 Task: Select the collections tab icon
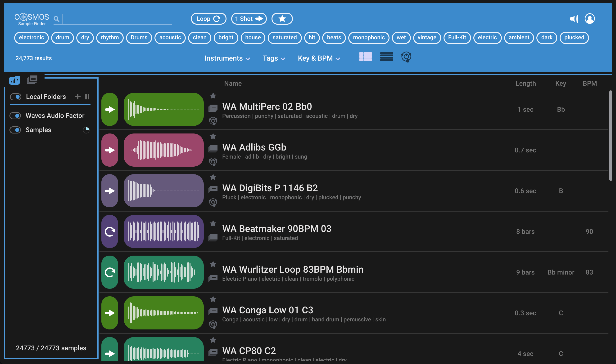pos(32,80)
